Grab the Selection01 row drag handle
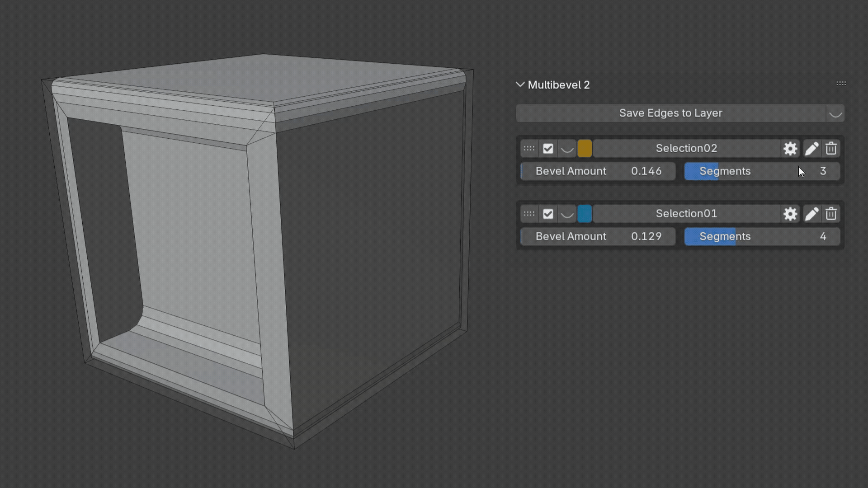 (529, 214)
